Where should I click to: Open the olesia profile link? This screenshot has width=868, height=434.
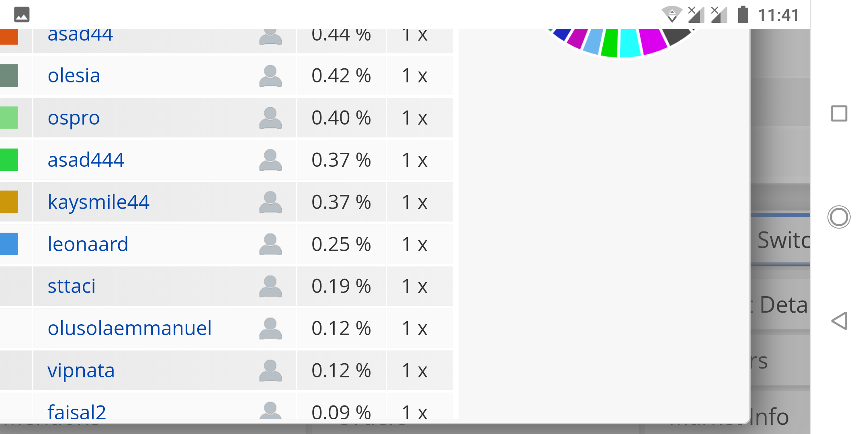(x=74, y=76)
